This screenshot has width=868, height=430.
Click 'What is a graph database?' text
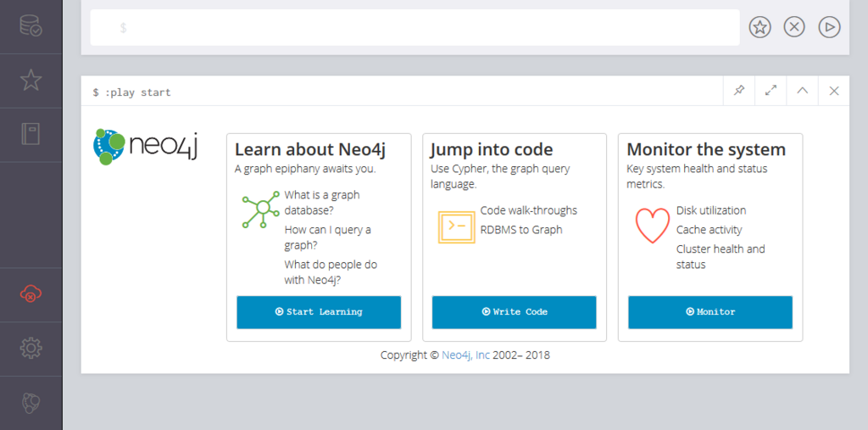click(322, 203)
